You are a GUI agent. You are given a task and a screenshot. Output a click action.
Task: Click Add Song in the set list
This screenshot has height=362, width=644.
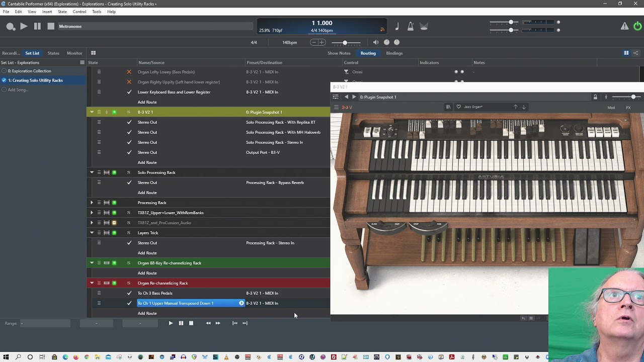coord(18,90)
